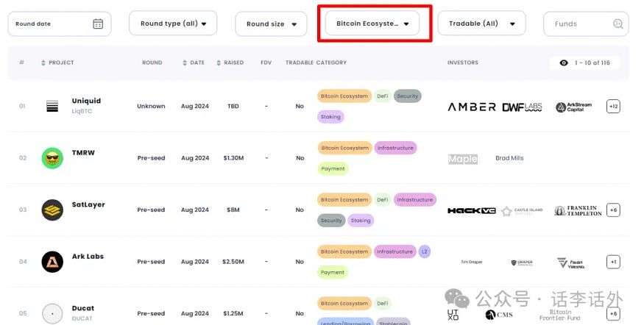Viewport: 644px width, 325px height.
Task: Toggle the eye icon beside 1 - 10 of 116
Action: pos(564,63)
